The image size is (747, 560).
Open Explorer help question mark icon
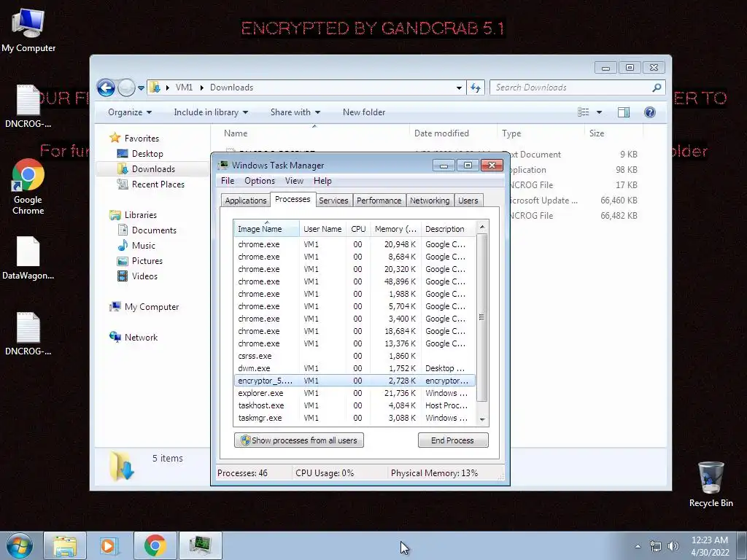pos(649,112)
